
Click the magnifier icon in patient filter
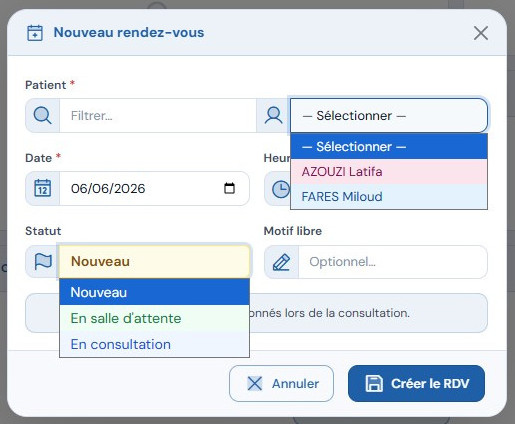(43, 116)
